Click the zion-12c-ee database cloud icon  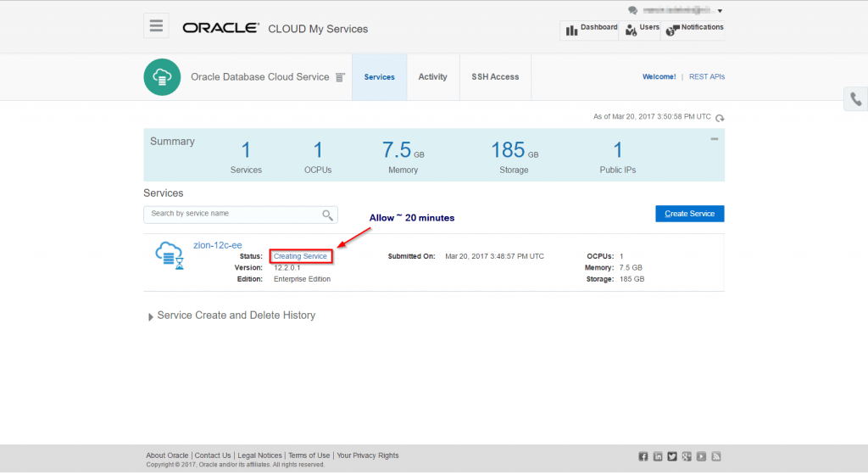(170, 255)
